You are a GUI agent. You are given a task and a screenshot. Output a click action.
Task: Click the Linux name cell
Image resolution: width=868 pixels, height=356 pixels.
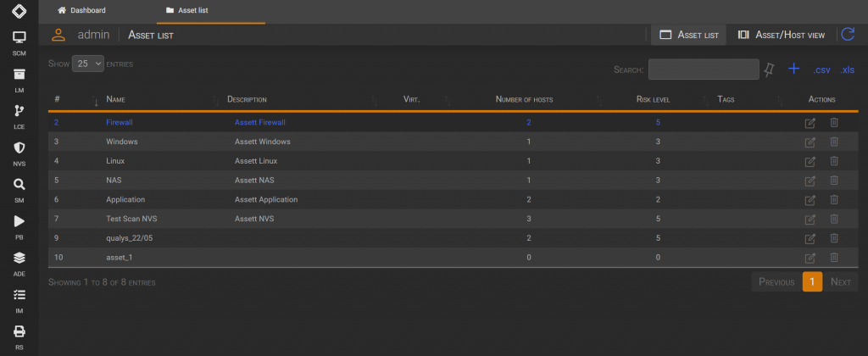(x=115, y=161)
